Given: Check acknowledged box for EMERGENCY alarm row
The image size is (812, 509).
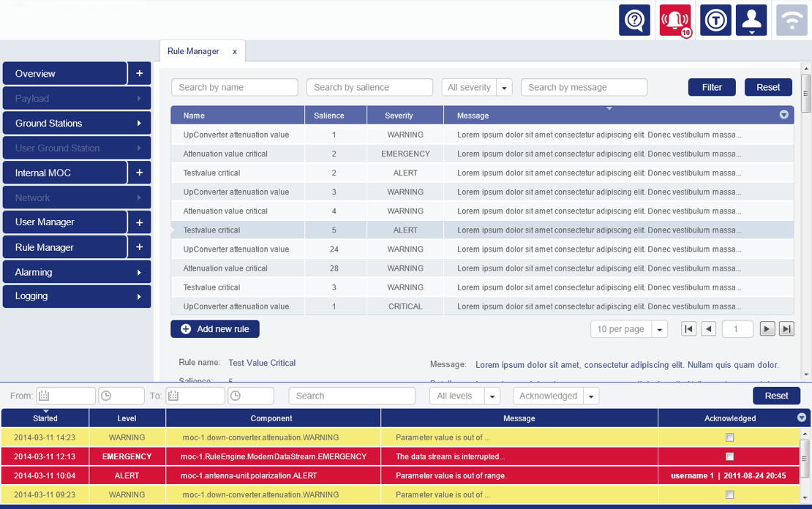Looking at the screenshot, I should (x=729, y=456).
